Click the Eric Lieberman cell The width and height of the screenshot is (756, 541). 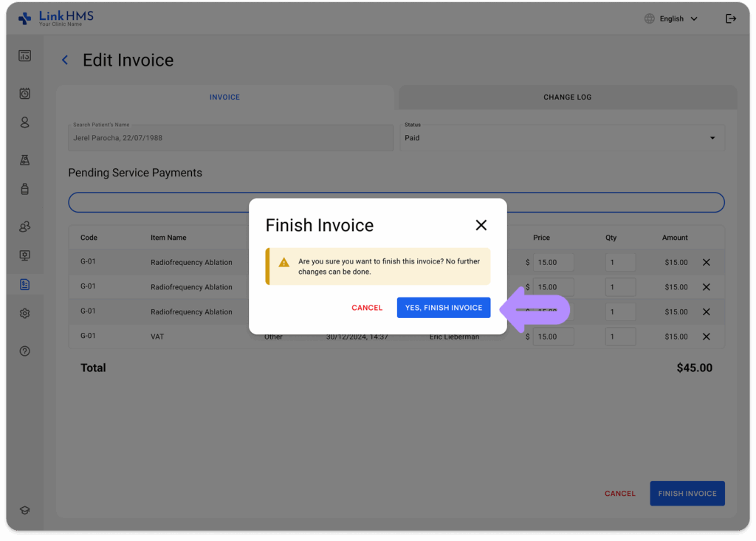[x=454, y=337]
